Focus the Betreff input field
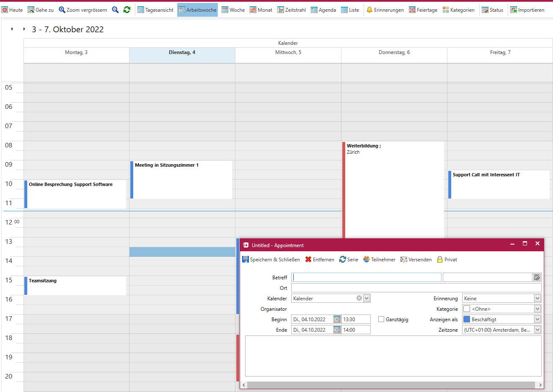Viewport: 553px width, 392px height. pos(366,277)
